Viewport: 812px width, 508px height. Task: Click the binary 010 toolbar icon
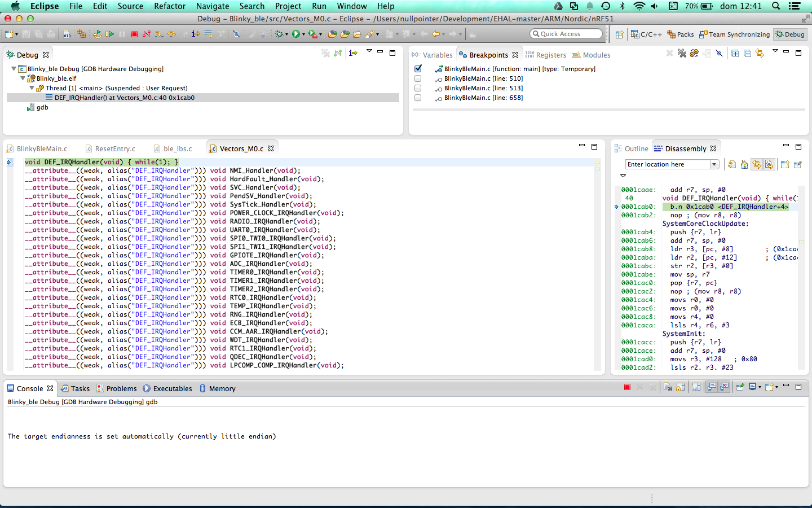(67, 34)
